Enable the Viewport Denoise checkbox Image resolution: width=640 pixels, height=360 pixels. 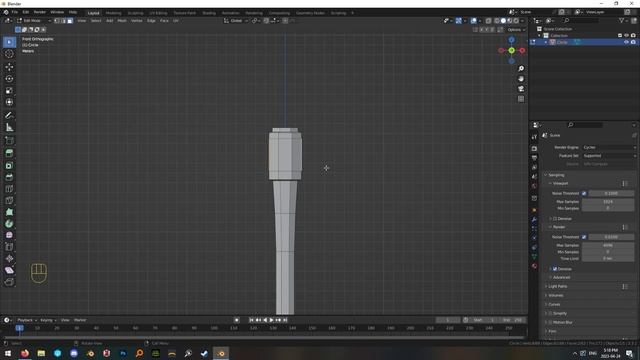coord(555,219)
